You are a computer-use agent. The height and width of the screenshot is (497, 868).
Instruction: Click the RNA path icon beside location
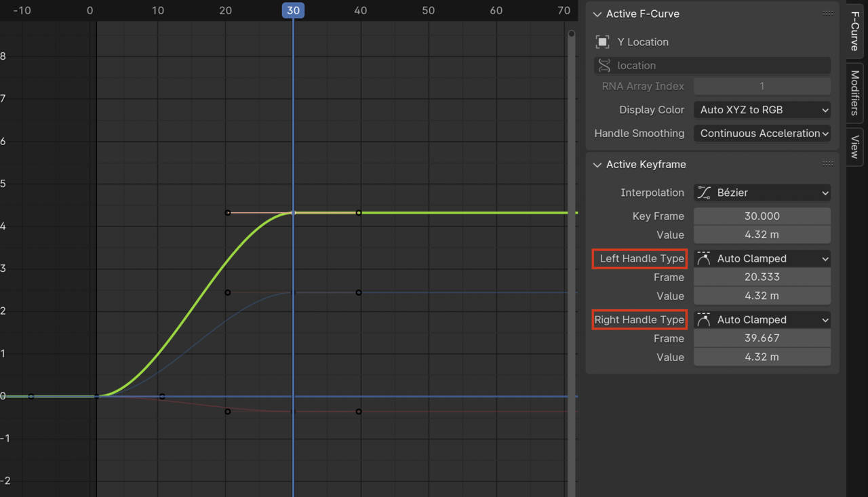(x=604, y=66)
